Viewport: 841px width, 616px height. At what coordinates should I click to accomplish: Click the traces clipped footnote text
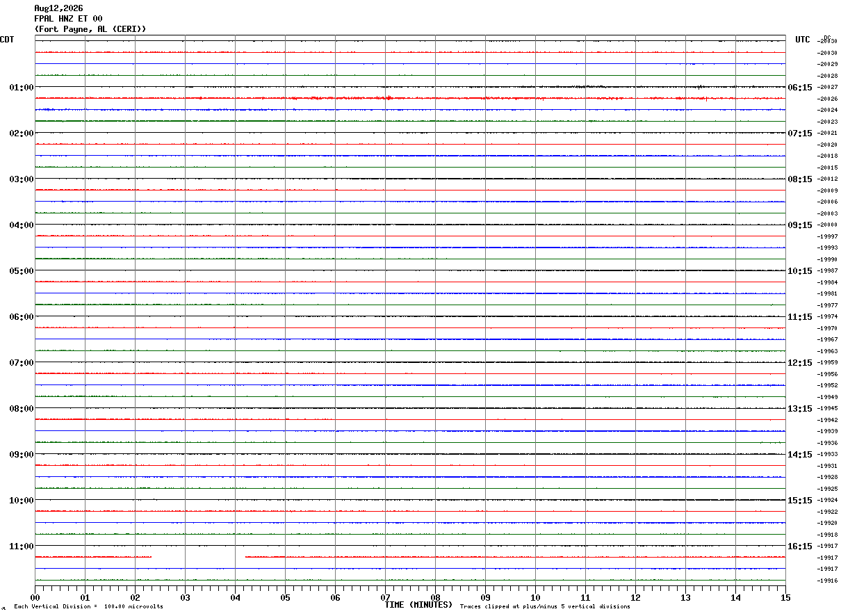click(545, 606)
